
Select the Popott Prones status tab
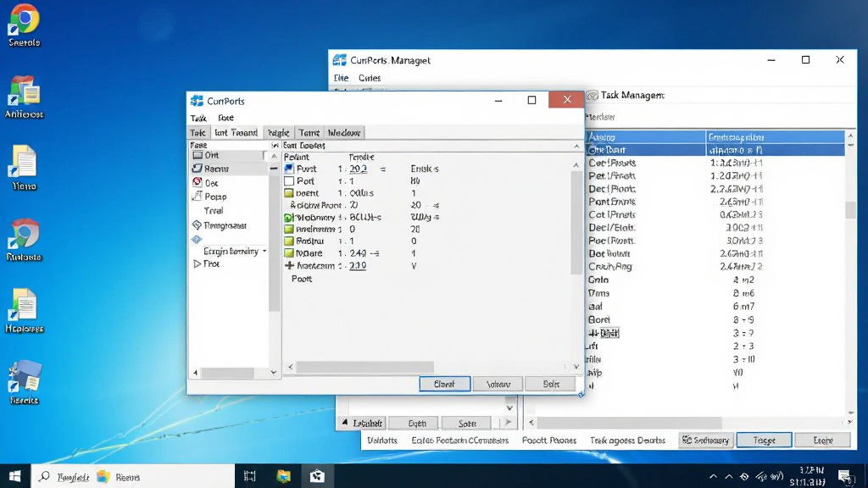(549, 441)
